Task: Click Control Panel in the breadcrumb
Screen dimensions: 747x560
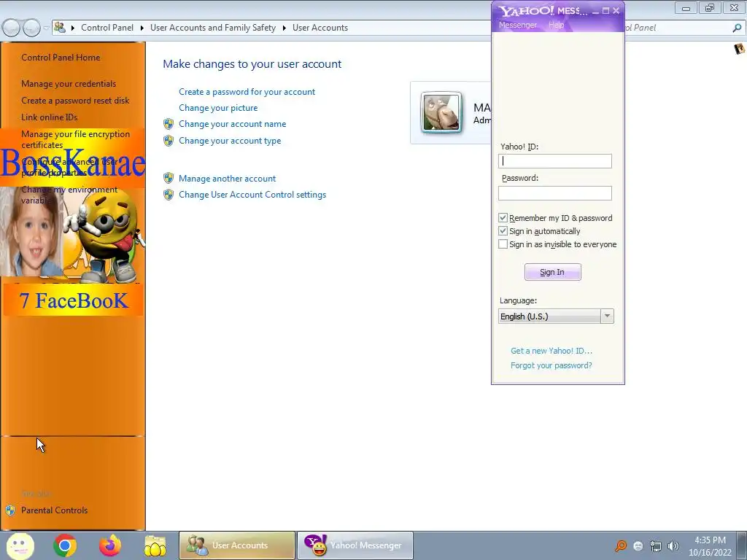Action: (107, 28)
